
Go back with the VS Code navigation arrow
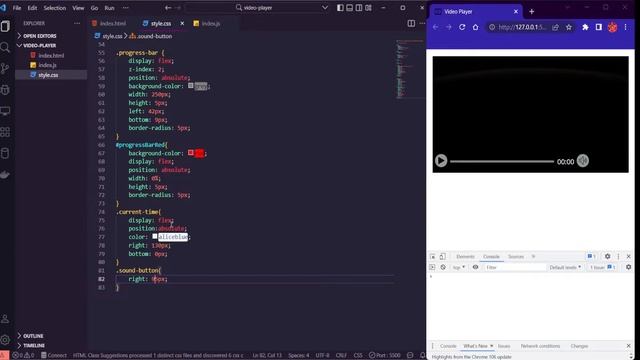point(168,8)
